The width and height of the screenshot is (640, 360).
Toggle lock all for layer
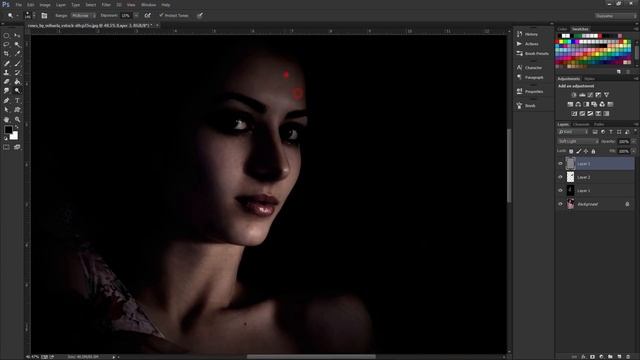(x=593, y=151)
